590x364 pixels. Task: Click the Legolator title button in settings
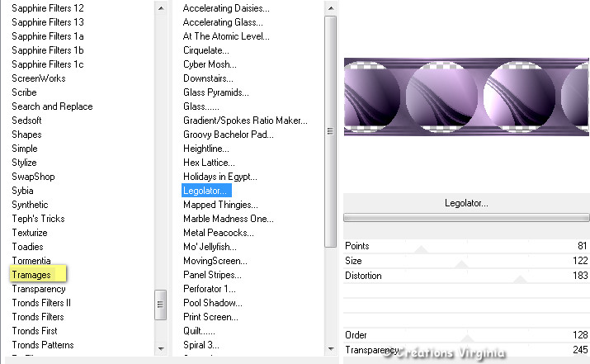466,203
